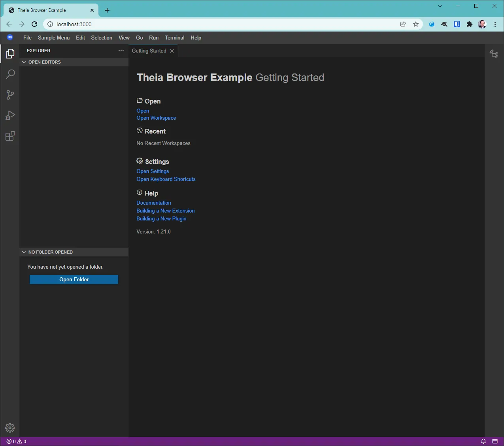Click the Manage gear icon at bottom left

click(x=10, y=427)
